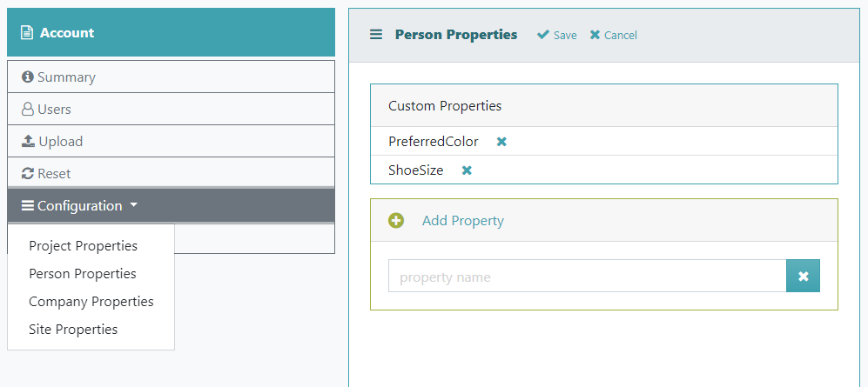Open Company Properties from menu

point(91,301)
